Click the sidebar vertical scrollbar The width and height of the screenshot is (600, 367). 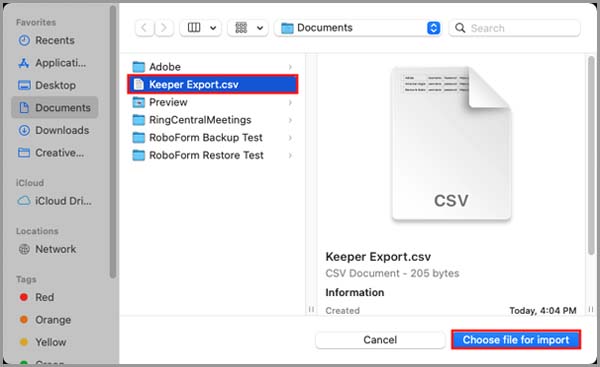tap(113, 142)
